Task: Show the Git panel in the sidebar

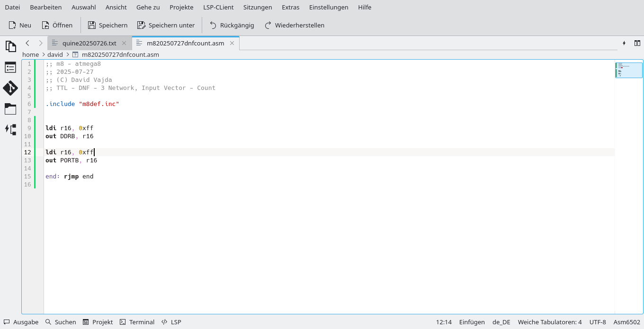Action: pyautogui.click(x=10, y=88)
